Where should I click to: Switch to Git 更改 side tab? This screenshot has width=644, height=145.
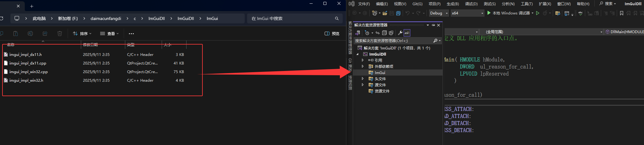pos(350,65)
